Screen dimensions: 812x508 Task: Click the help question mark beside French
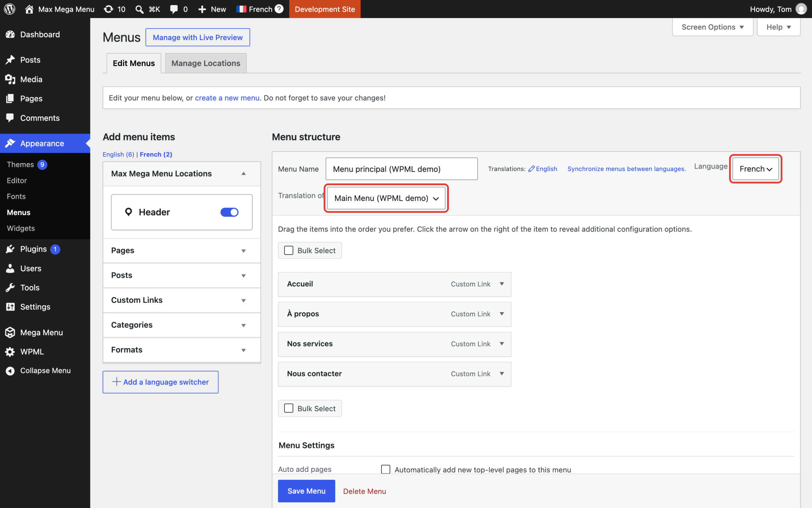click(x=279, y=9)
